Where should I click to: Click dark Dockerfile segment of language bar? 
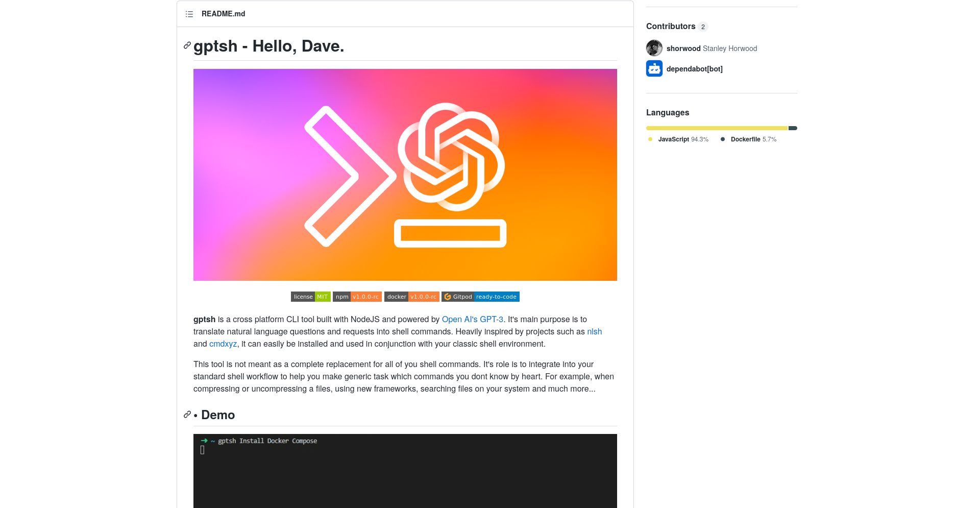[x=793, y=128]
